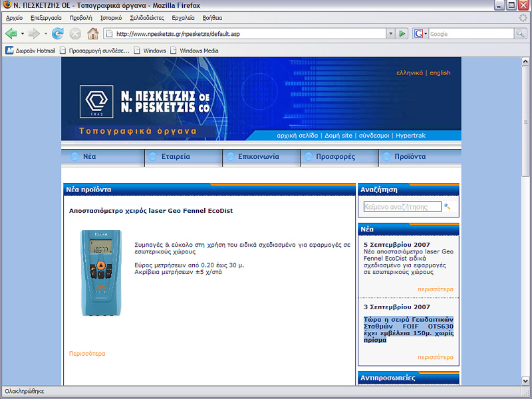Click the 3 Σεπτεμβρίου 2007 news date
This screenshot has width=532, height=399.
pos(396,307)
